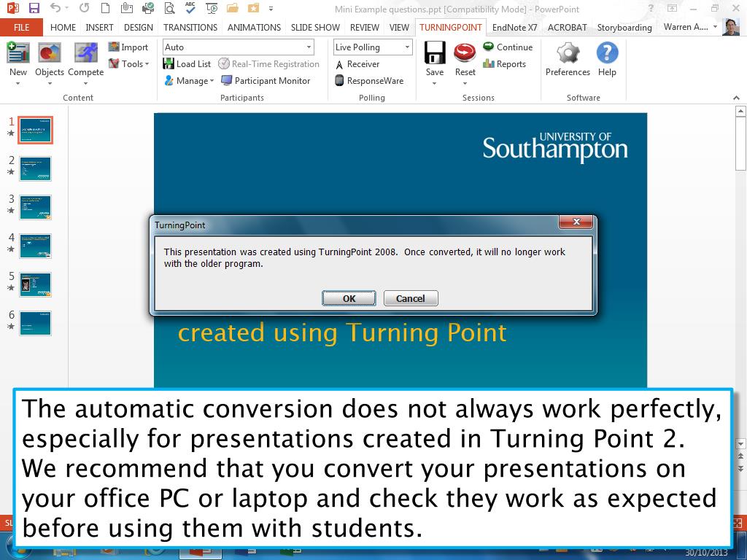Viewport: 747px width, 560px height.
Task: Select slide 2 thumbnail
Action: coord(35,168)
